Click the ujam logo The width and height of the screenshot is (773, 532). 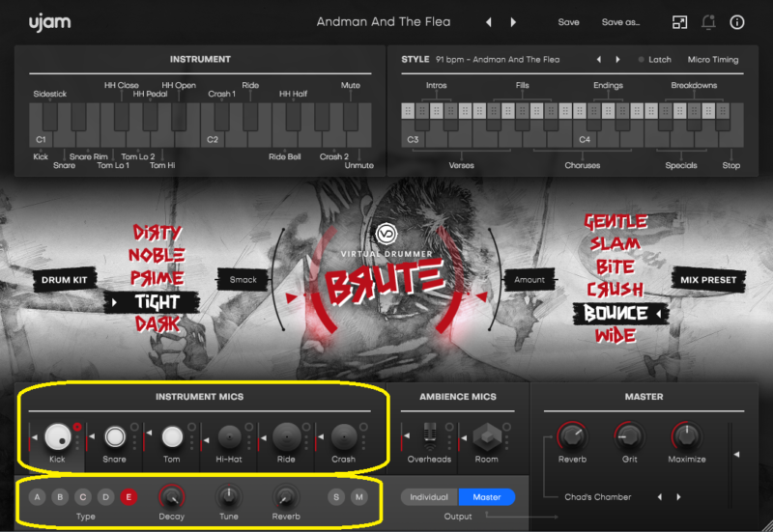point(50,22)
